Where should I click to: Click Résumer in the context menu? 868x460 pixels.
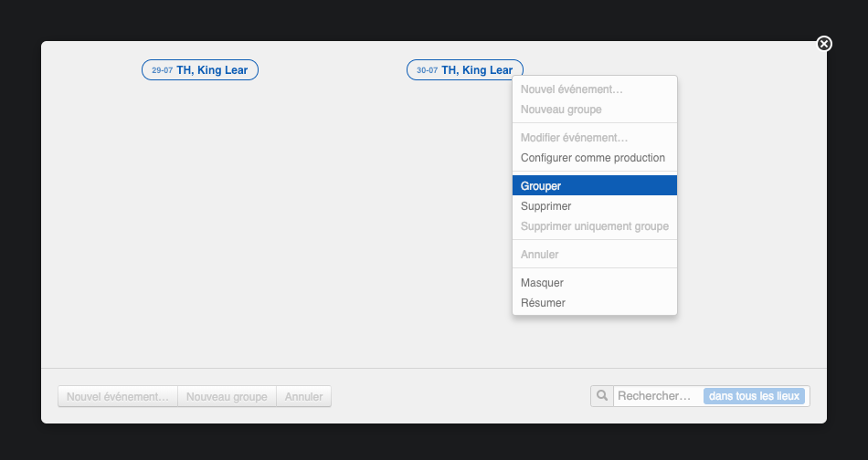pyautogui.click(x=544, y=303)
